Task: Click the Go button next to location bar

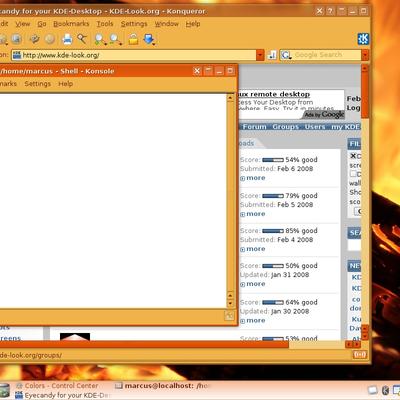Action: (x=272, y=55)
